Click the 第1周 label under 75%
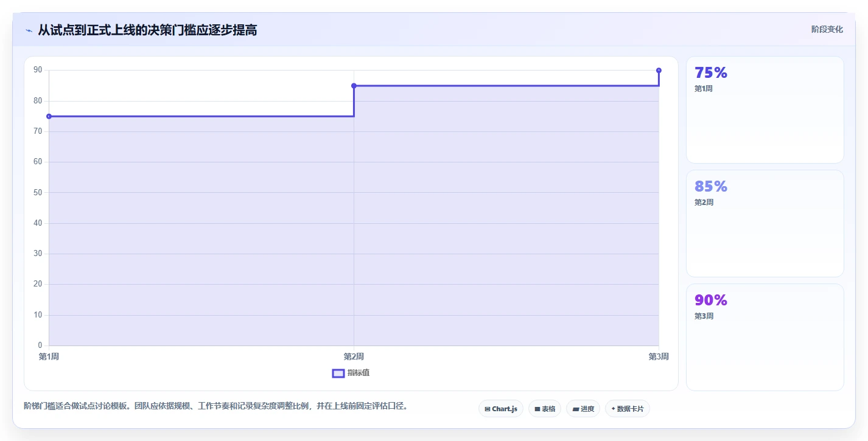 704,89
